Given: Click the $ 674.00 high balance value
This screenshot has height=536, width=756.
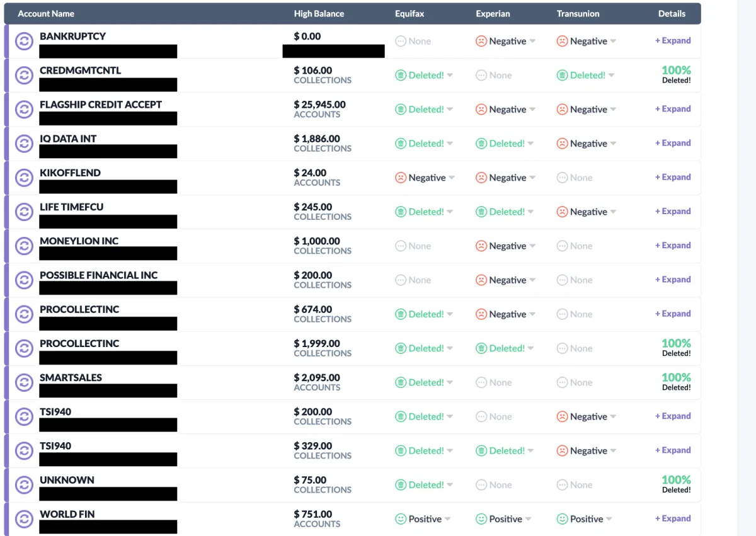Looking at the screenshot, I should click(x=312, y=309).
